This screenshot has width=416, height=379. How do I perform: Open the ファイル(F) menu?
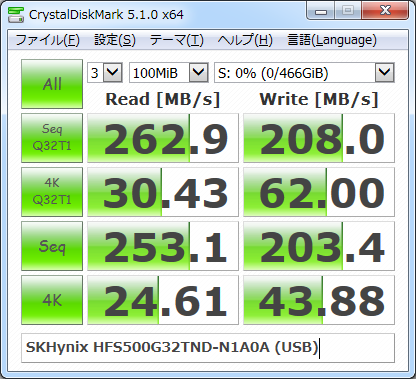47,40
